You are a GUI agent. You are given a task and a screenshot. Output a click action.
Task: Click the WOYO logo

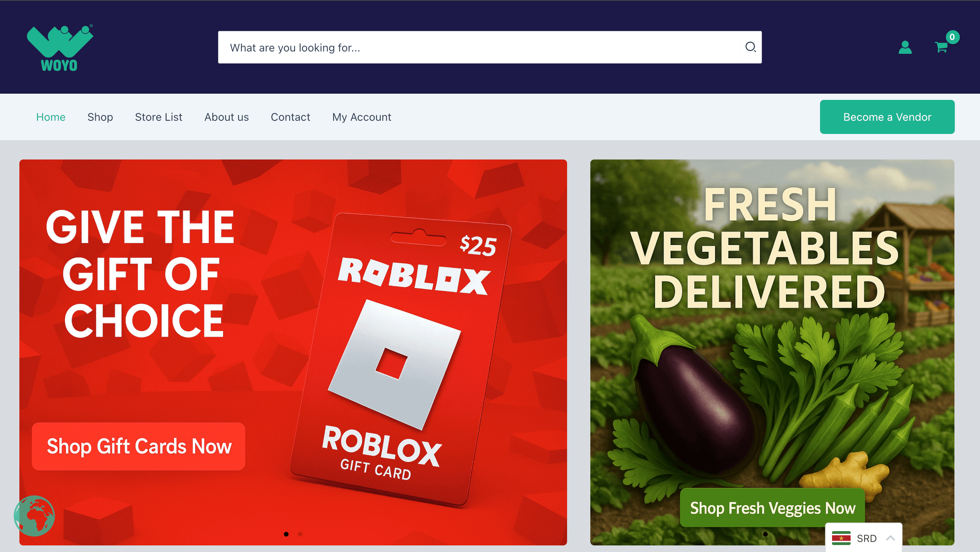tap(60, 48)
